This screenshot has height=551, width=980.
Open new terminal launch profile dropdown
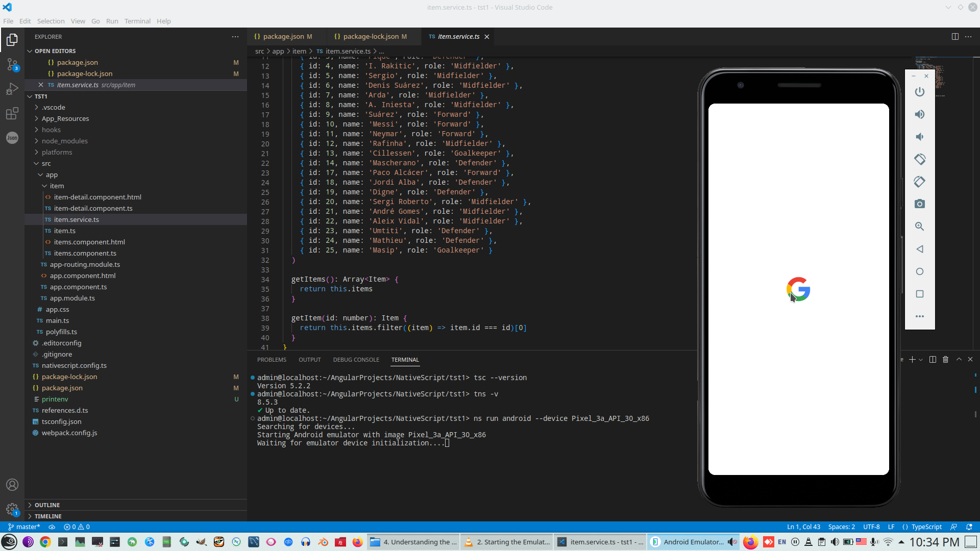click(921, 360)
